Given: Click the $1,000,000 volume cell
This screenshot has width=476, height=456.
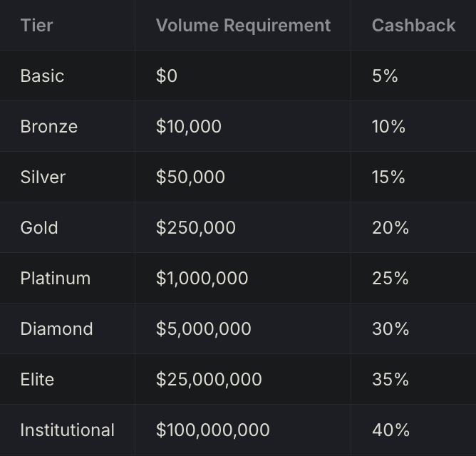Looking at the screenshot, I should (202, 279).
